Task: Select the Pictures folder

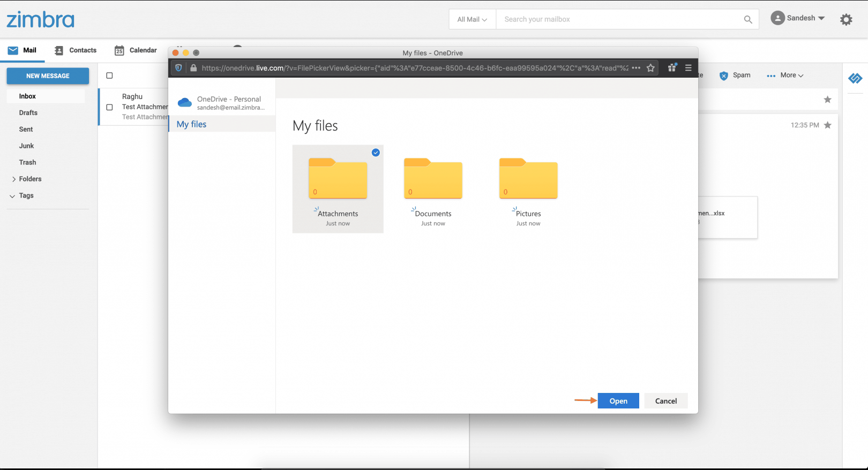Action: point(528,189)
